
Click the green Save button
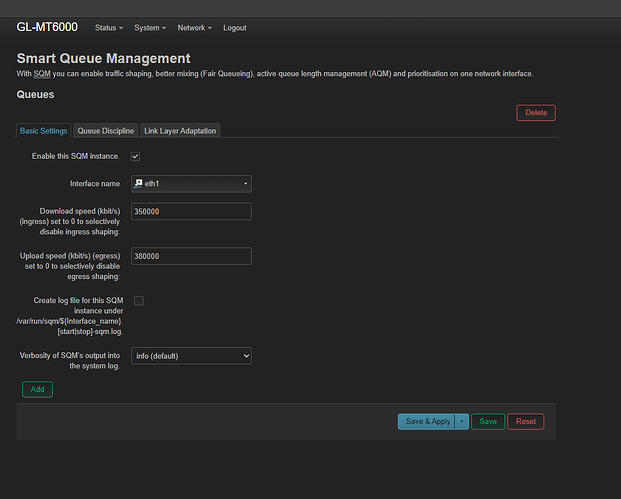pyautogui.click(x=488, y=421)
